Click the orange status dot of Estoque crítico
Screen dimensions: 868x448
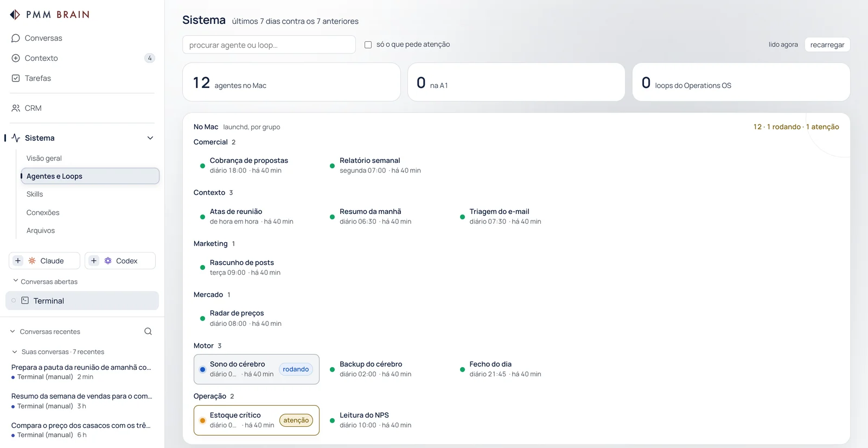[202, 420]
